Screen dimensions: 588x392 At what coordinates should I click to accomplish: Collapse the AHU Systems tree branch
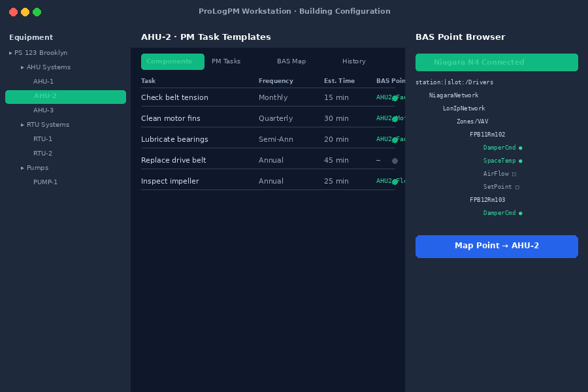click(x=22, y=67)
